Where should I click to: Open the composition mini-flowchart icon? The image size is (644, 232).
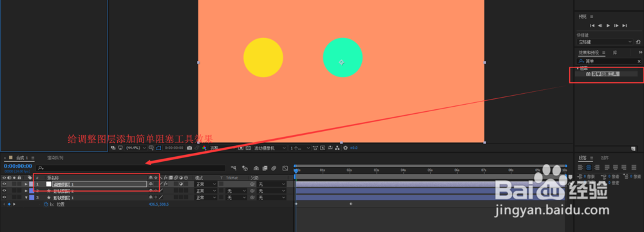click(x=234, y=168)
